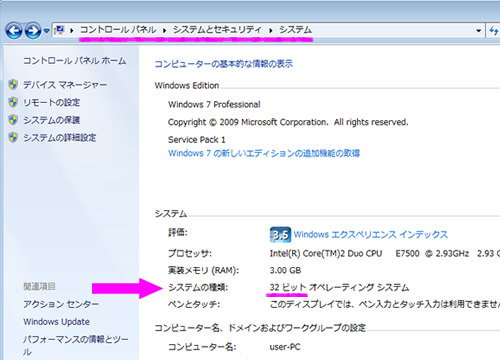
Task: Select Service Pack 1 text
Action: pos(197,139)
